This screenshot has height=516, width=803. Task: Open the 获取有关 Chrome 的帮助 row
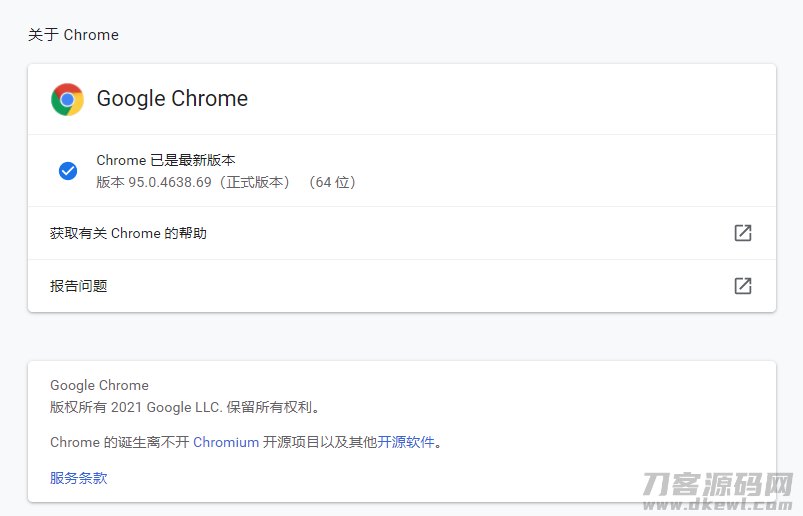(402, 233)
